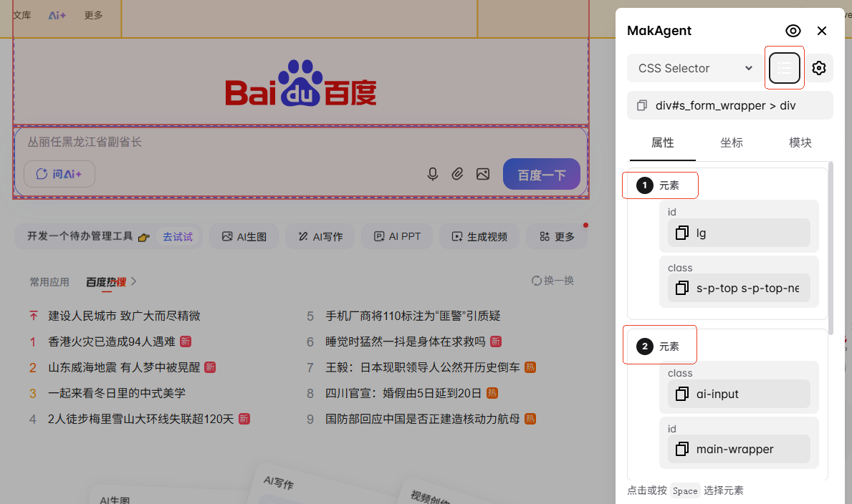This screenshot has height=504, width=852.
Task: Open MakAgent settings gear icon
Action: pyautogui.click(x=819, y=68)
